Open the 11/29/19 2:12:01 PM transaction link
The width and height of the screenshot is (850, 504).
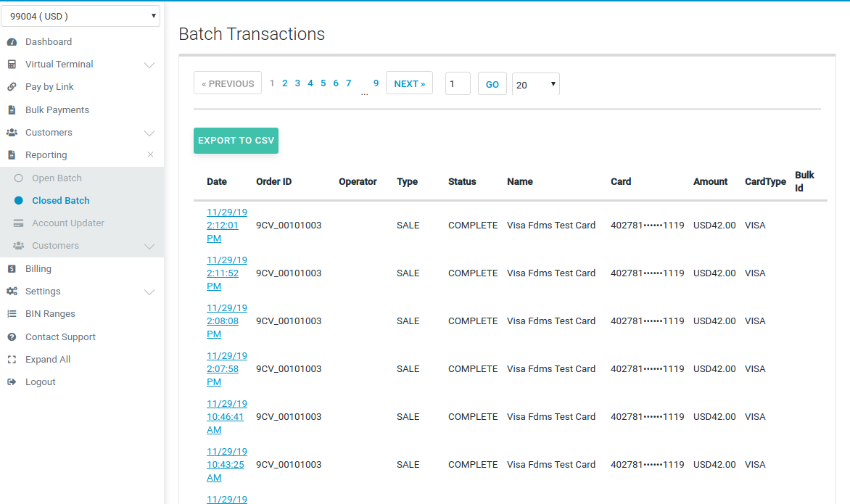coord(226,226)
